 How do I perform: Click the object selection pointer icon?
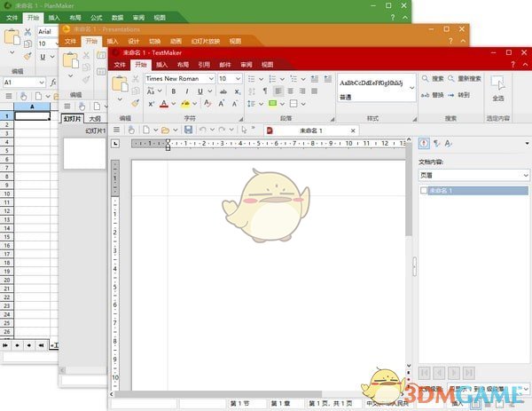coord(244,130)
